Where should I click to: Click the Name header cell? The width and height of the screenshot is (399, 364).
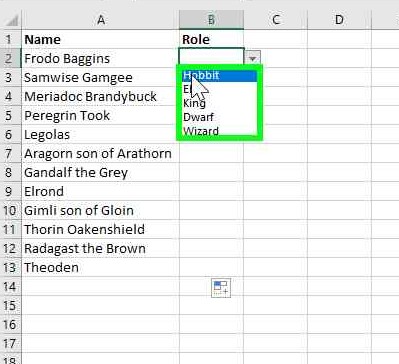point(101,39)
